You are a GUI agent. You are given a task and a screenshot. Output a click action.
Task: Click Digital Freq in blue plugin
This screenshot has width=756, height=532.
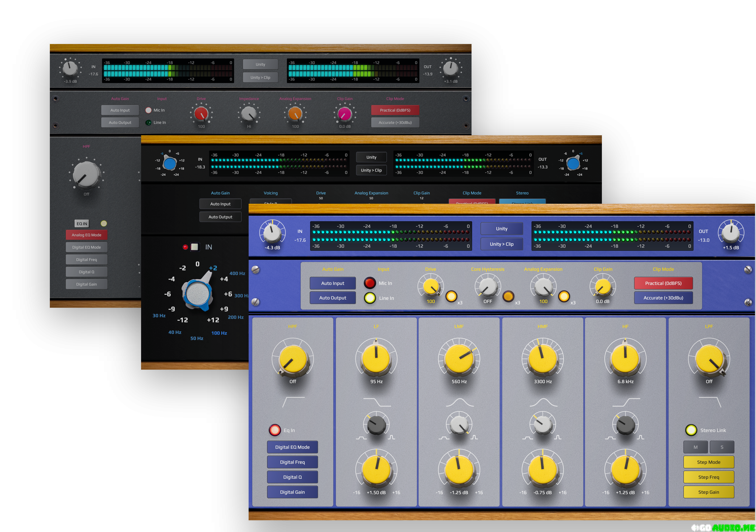(x=292, y=462)
